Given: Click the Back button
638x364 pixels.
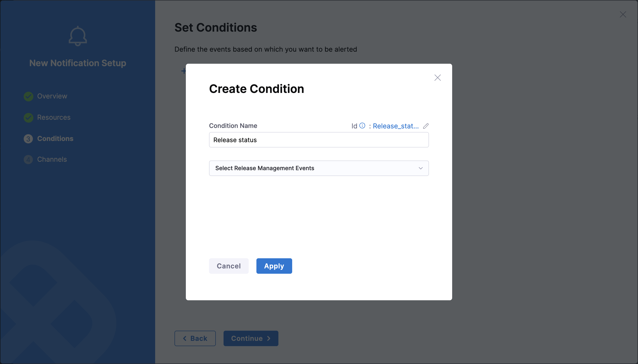Looking at the screenshot, I should click(x=195, y=338).
